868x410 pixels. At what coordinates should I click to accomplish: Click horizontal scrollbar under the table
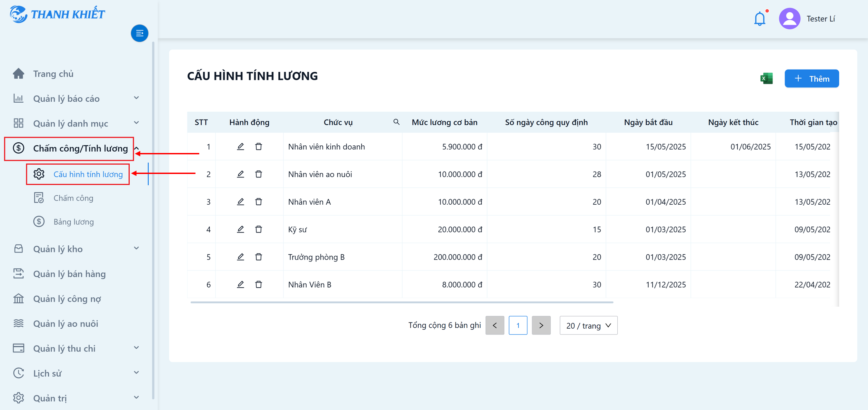pos(402,302)
